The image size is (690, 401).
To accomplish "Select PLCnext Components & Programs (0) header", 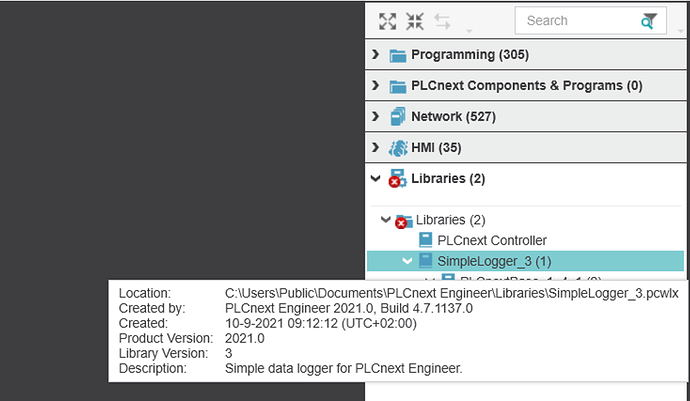I will [x=526, y=85].
